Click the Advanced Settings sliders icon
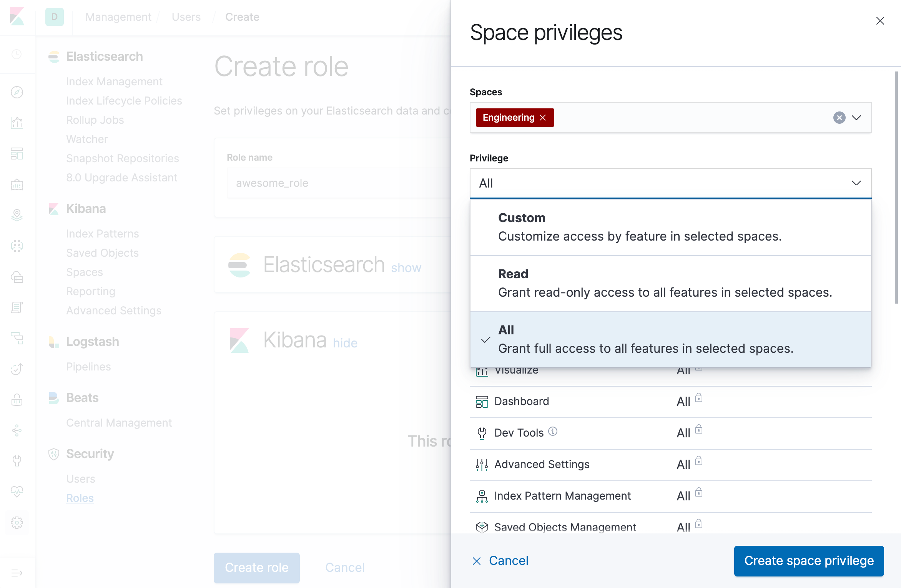The width and height of the screenshot is (901, 588). (x=482, y=465)
